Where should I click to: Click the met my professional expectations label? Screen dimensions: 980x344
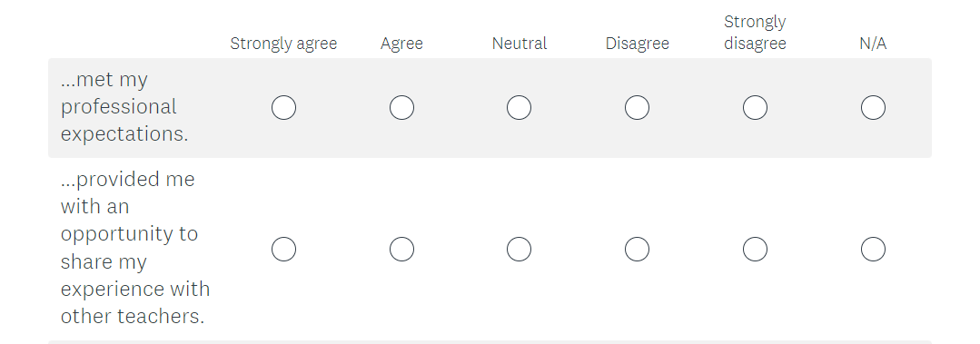click(124, 107)
